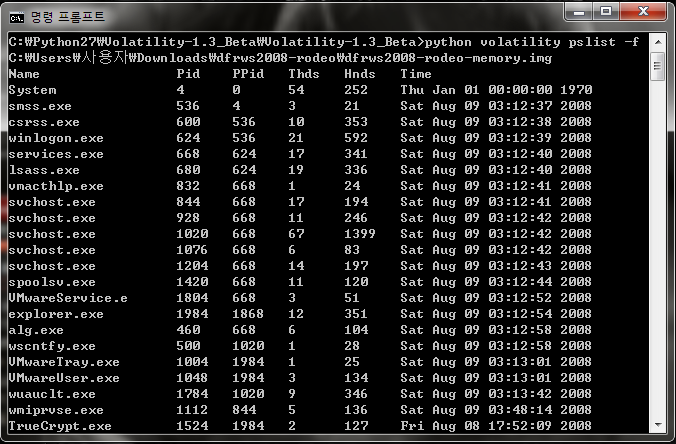Close the command prompt window

[643, 12]
